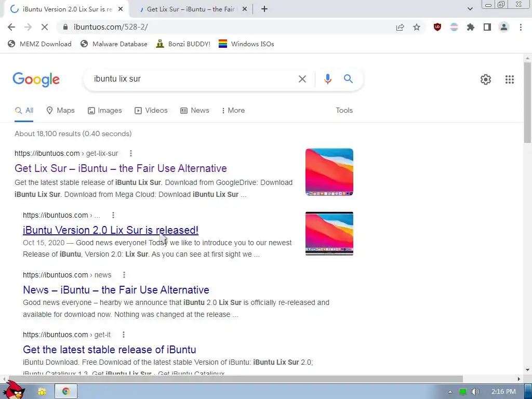Switch to Get Lix Sur tab
Viewport: 532px width, 399px height.
(x=190, y=9)
